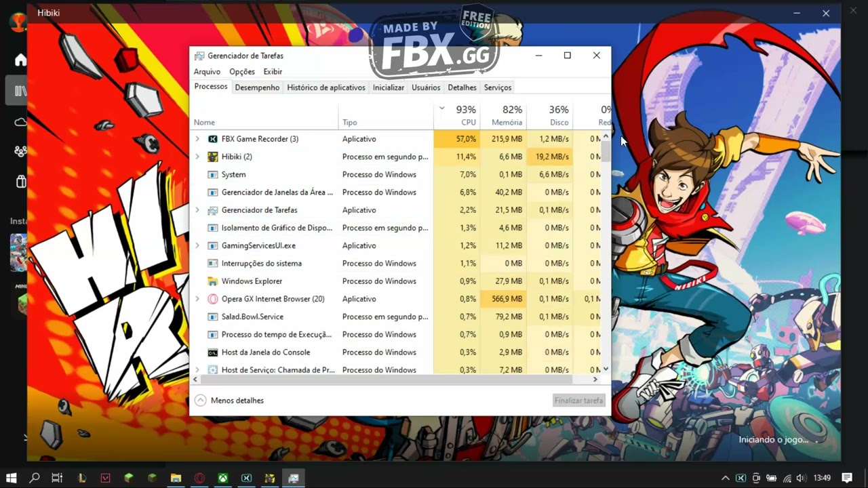This screenshot has height=488, width=868.
Task: Expand the Hibiki (2) process group
Action: [197, 157]
